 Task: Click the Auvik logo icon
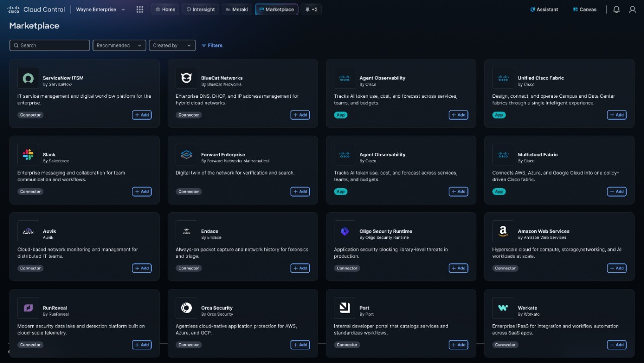28,231
